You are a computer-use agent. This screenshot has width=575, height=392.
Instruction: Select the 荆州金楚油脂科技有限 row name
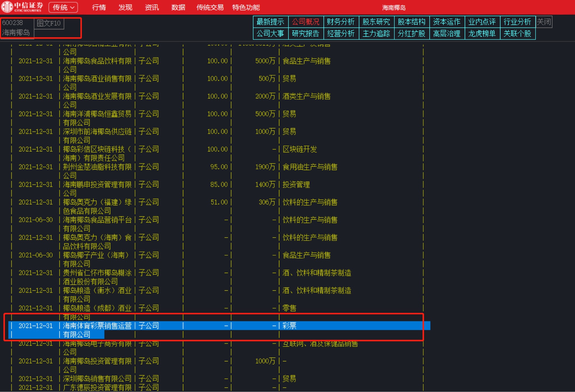[97, 167]
